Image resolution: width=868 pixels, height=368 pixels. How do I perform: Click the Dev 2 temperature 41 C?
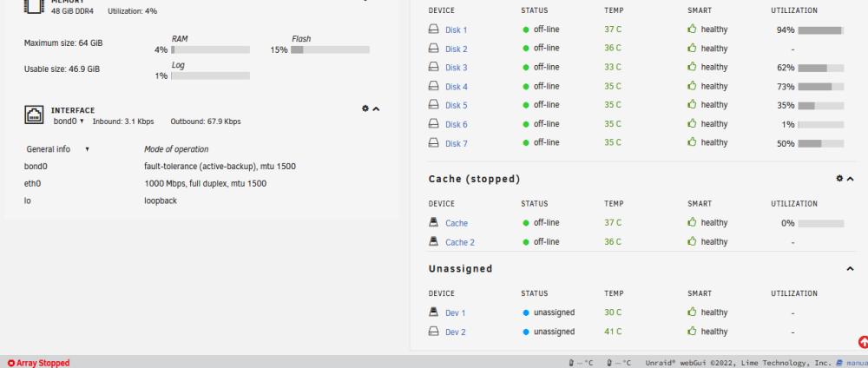[613, 332]
